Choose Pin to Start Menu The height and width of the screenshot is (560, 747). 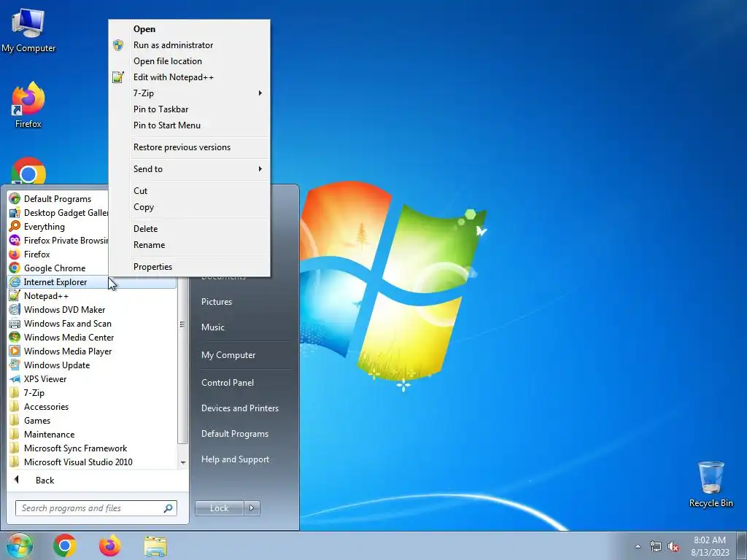pos(190,125)
